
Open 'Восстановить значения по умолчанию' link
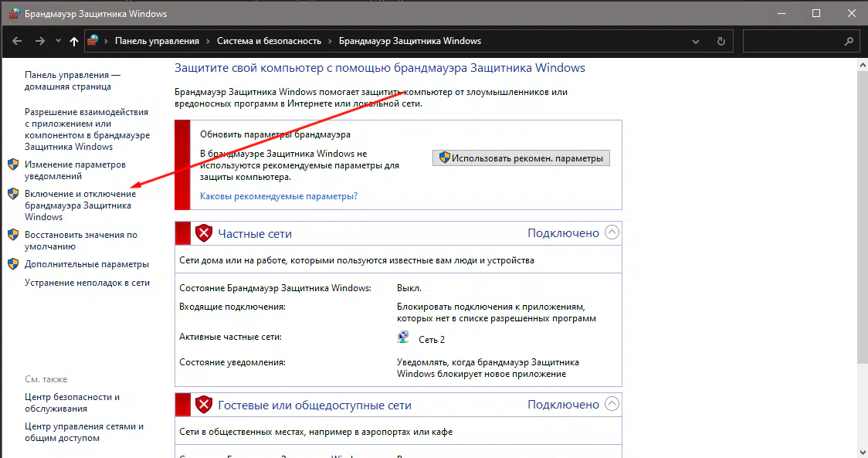[81, 240]
